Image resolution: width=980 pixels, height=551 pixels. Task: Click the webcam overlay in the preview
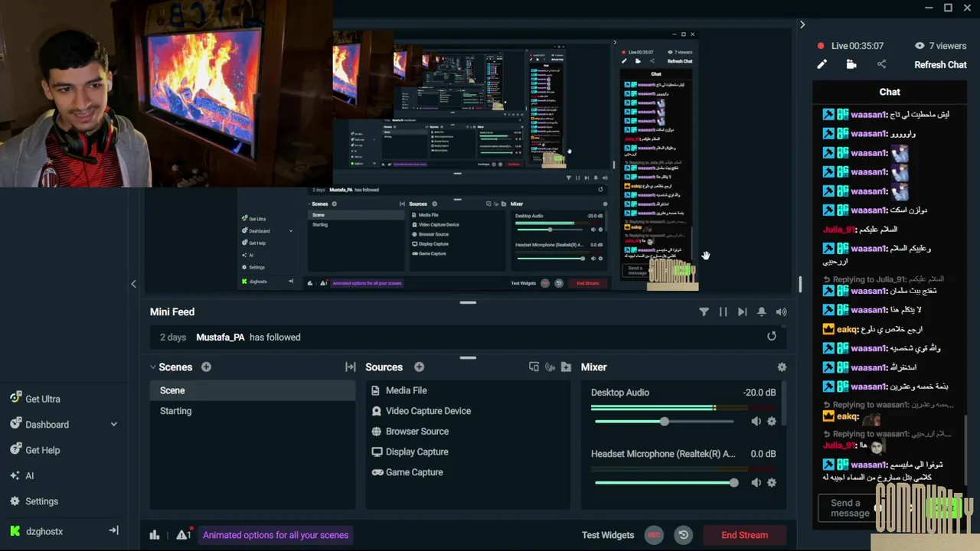[x=166, y=93]
